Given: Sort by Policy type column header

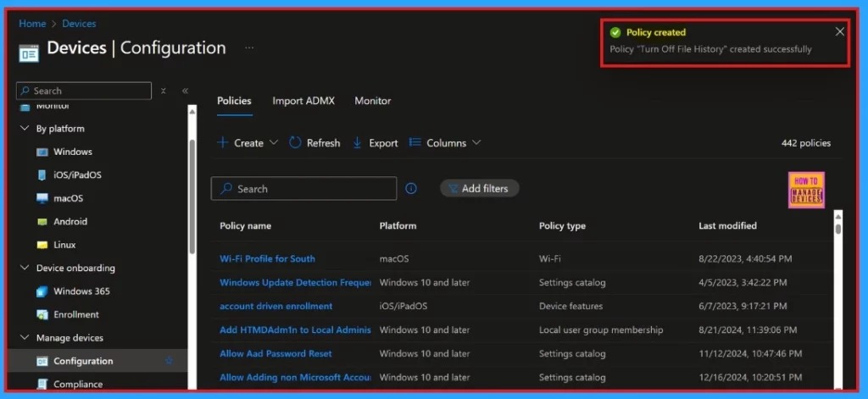Looking at the screenshot, I should coord(563,226).
